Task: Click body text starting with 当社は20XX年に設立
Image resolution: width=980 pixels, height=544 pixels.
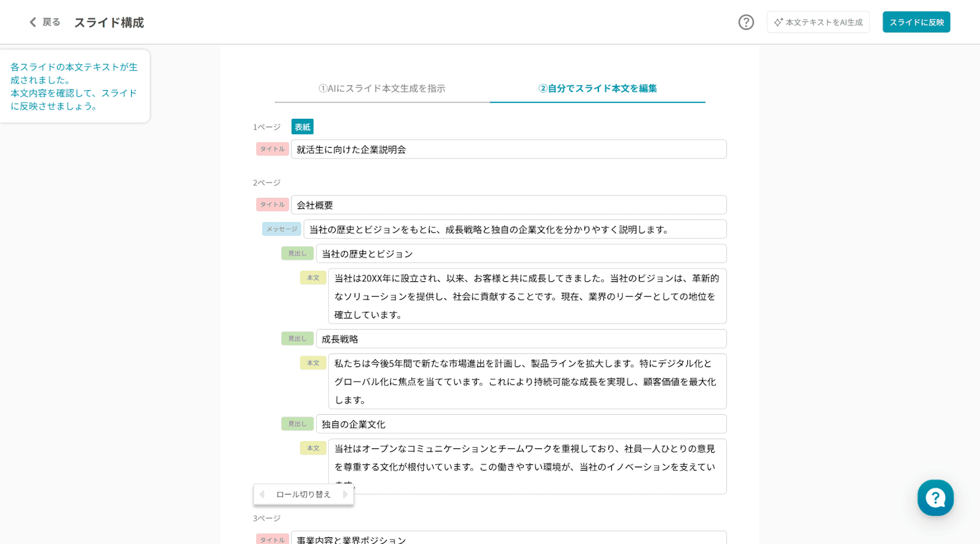Action: tap(527, 296)
